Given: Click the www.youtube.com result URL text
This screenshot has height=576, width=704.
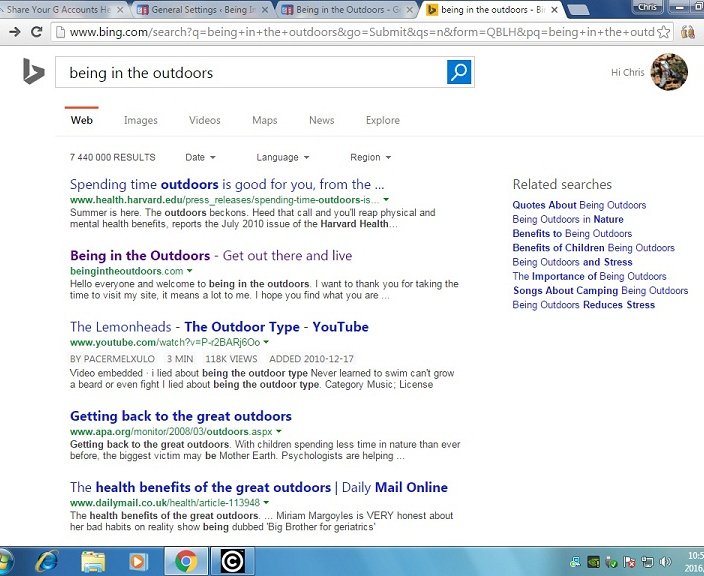Looking at the screenshot, I should click(165, 343).
